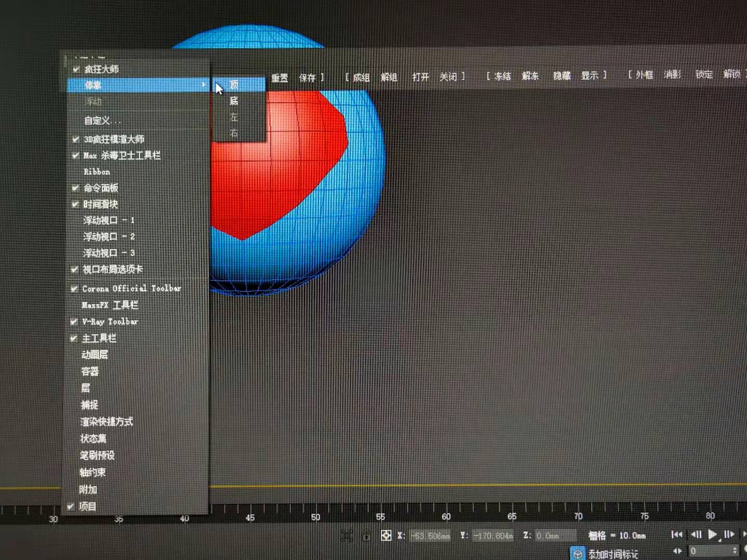Click frame 45 on the timeline

250,517
